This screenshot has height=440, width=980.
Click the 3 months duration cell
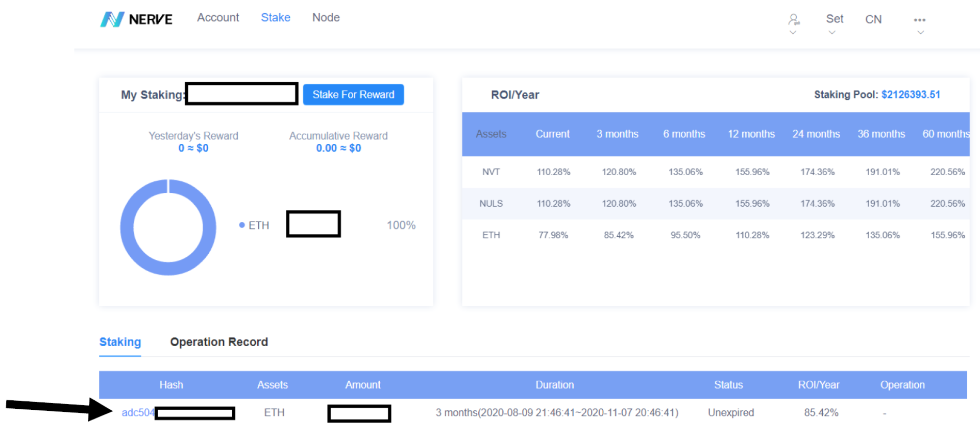tap(557, 412)
